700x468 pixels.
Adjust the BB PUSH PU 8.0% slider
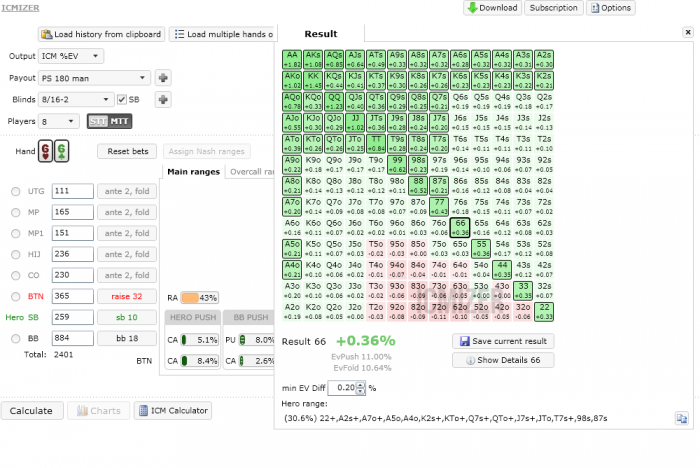tap(257, 340)
